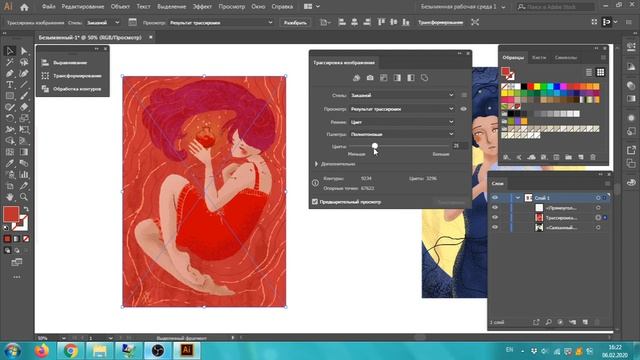Go to Illustrator home screen icon
The height and width of the screenshot is (360, 640).
24,7
